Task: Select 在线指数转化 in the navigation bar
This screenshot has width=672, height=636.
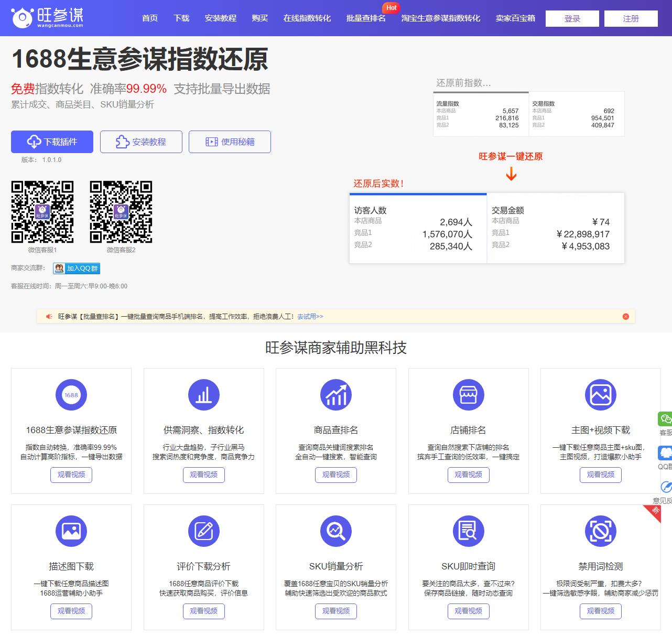Action: (x=307, y=18)
